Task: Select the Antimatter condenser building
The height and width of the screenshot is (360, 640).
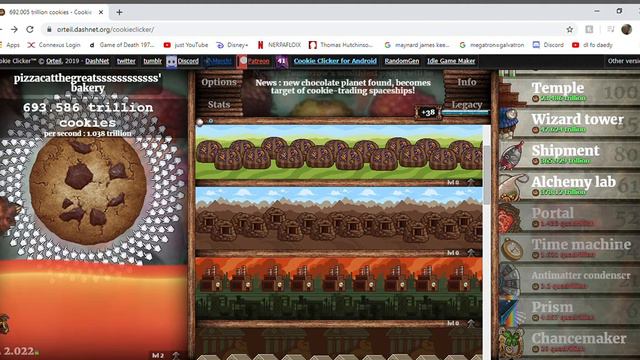Action: click(x=569, y=280)
